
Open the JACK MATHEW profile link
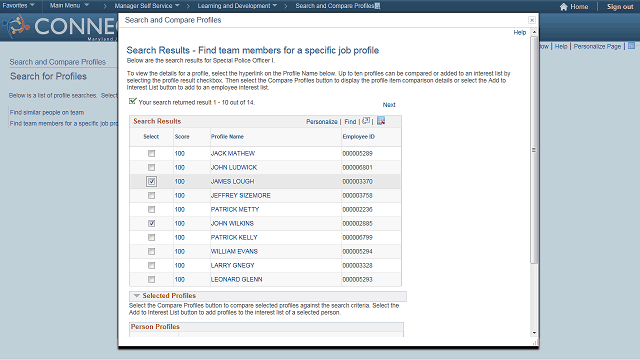[233, 153]
